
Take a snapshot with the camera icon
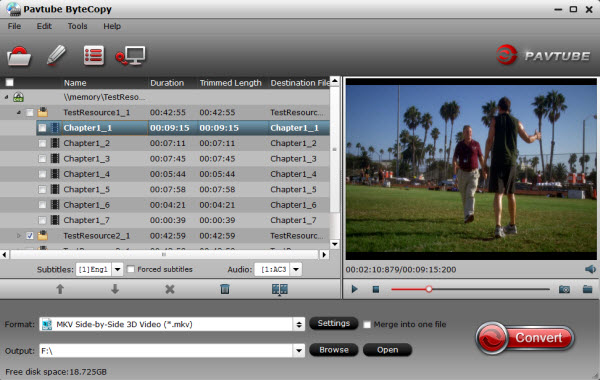[x=564, y=289]
